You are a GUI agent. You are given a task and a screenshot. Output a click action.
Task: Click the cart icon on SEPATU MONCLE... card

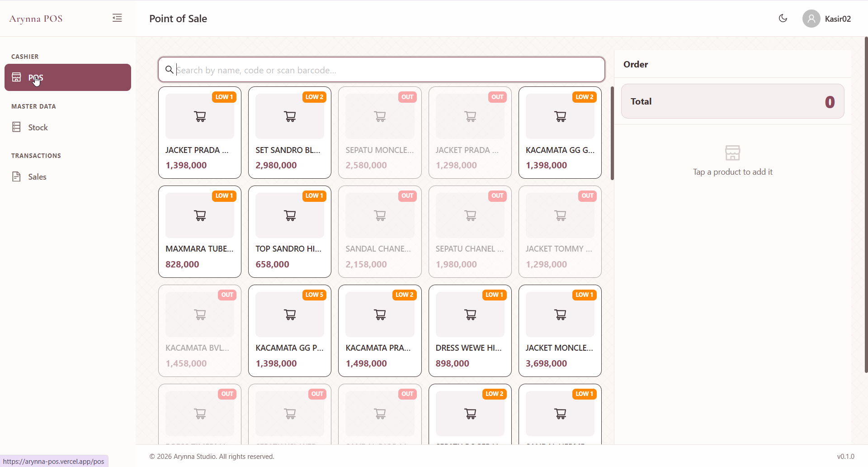pos(380,116)
